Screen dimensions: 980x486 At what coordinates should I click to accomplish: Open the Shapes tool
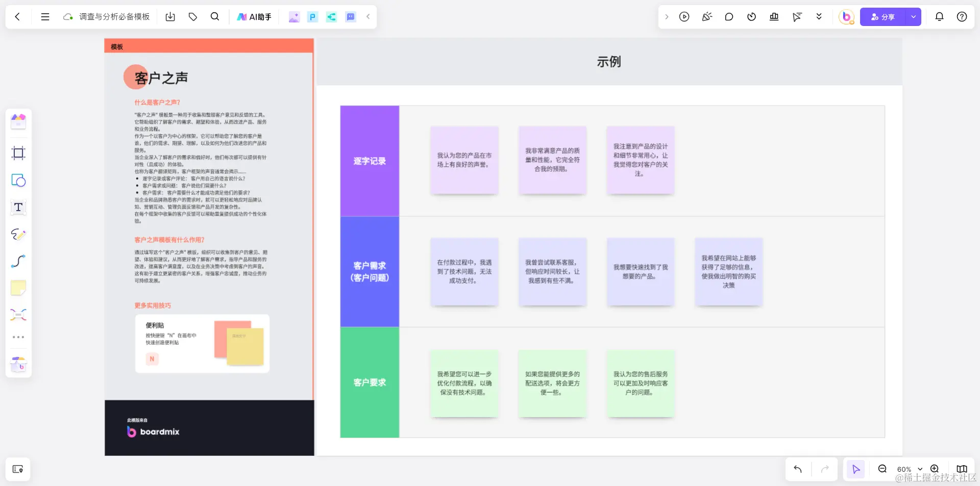18,180
